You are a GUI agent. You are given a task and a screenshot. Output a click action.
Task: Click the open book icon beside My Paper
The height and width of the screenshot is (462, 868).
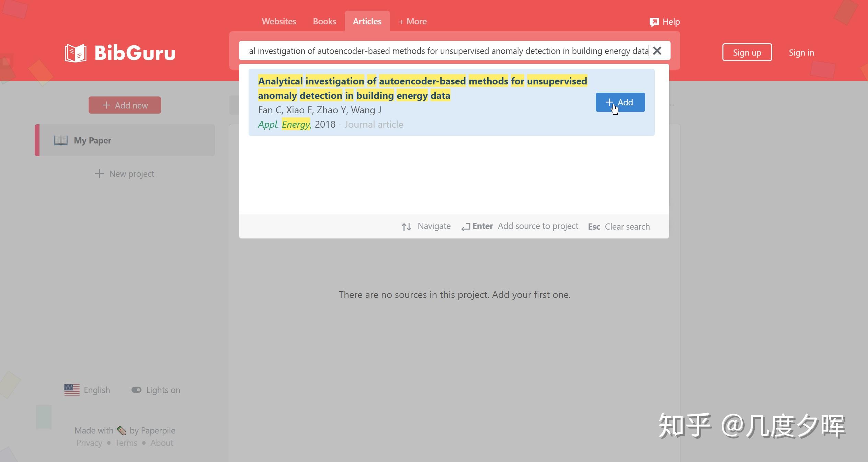(61, 140)
